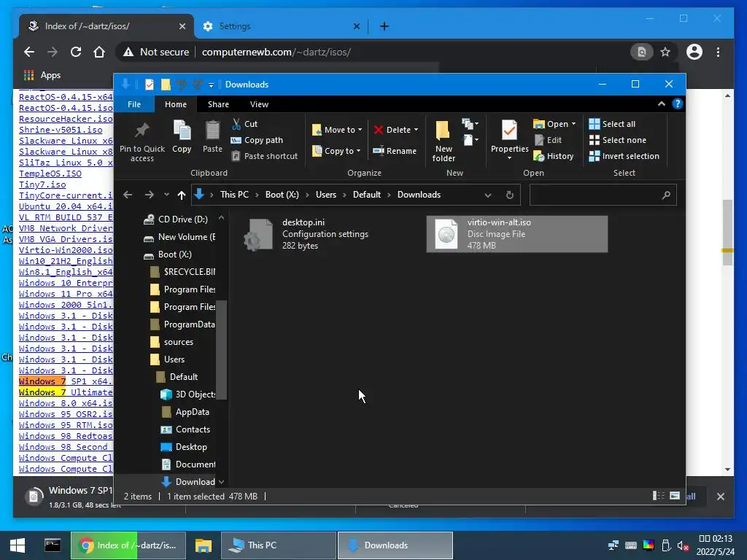Show file History
Viewport: 747px width, 560px height.
click(x=554, y=156)
